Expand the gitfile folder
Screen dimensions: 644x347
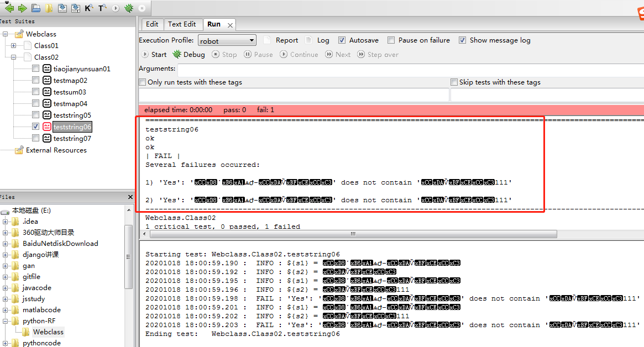tap(5, 277)
